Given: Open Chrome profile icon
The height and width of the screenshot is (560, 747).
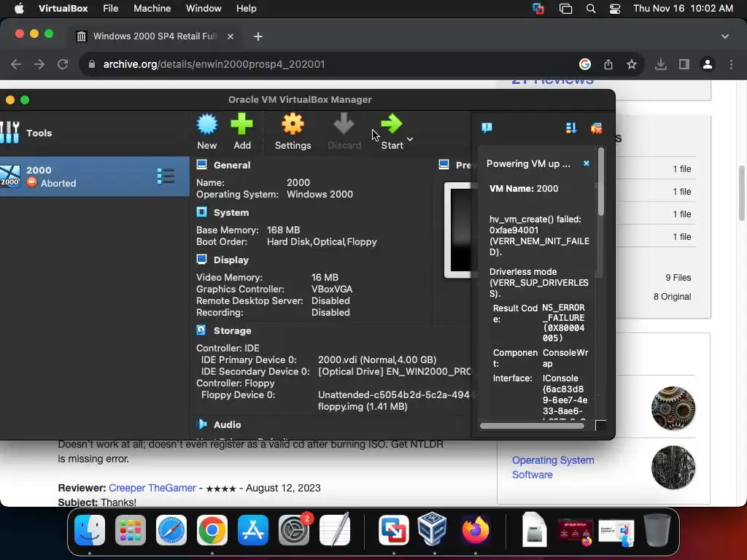Looking at the screenshot, I should coord(708,64).
